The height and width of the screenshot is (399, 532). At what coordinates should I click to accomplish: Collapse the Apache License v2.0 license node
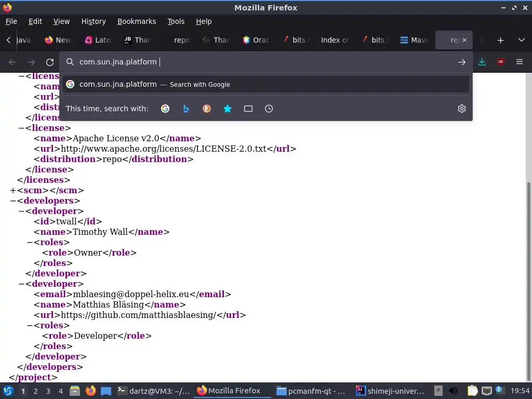pos(22,128)
